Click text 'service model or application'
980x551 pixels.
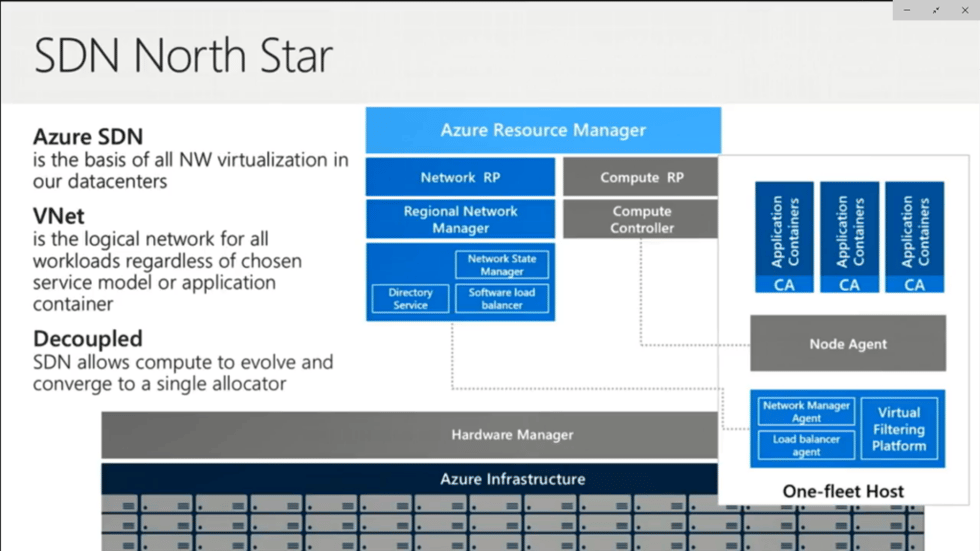pos(154,282)
